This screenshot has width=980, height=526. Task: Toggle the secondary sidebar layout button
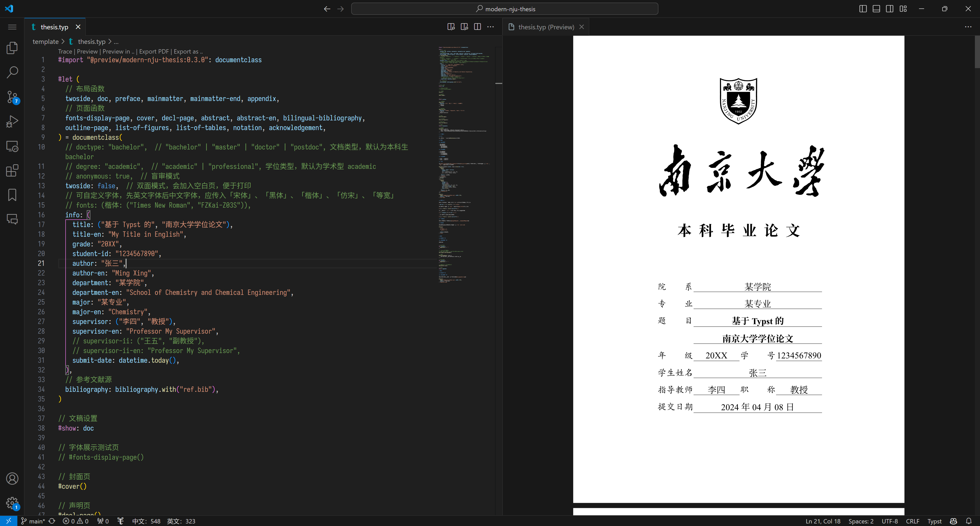click(889, 9)
